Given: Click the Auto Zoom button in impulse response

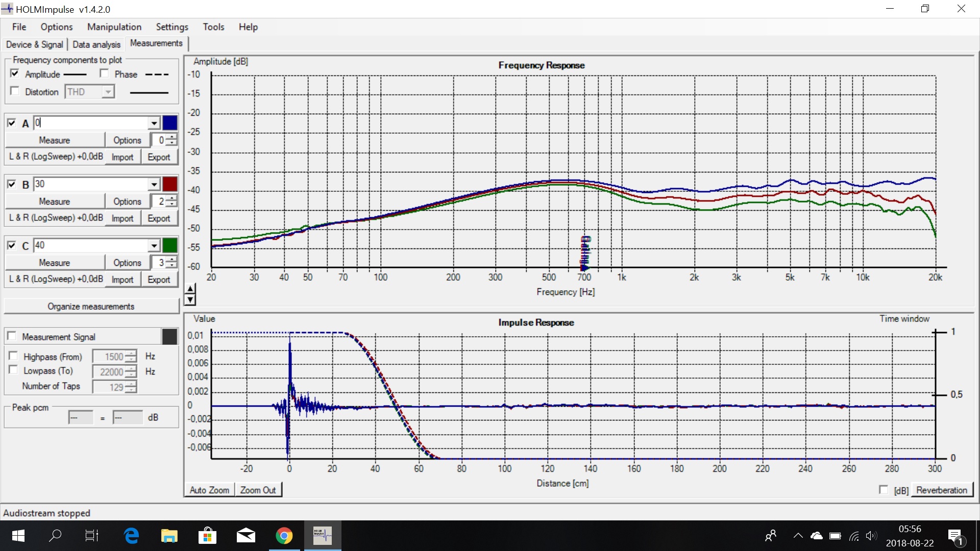Looking at the screenshot, I should [209, 490].
